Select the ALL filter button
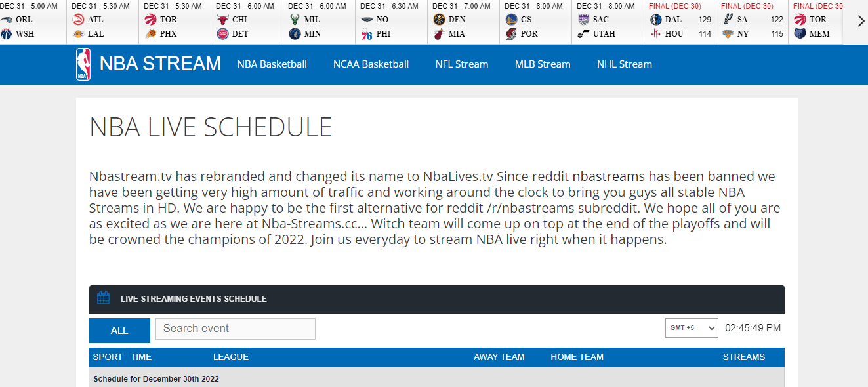Viewport: 868px width, 387px height. [x=119, y=331]
